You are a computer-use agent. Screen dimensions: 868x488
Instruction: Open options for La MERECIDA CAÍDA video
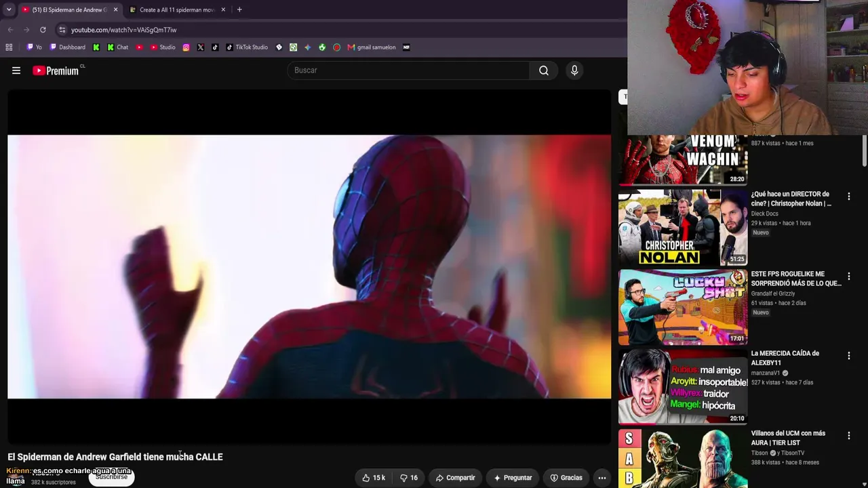click(848, 356)
